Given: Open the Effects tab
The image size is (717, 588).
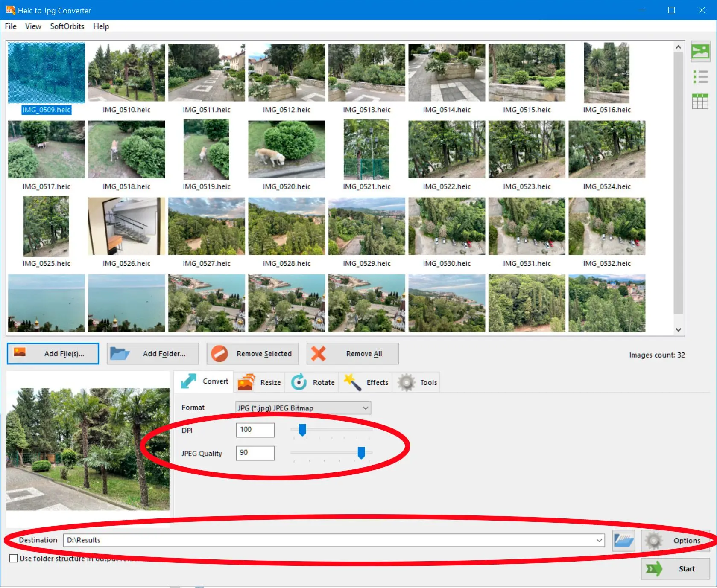Looking at the screenshot, I should pos(366,382).
